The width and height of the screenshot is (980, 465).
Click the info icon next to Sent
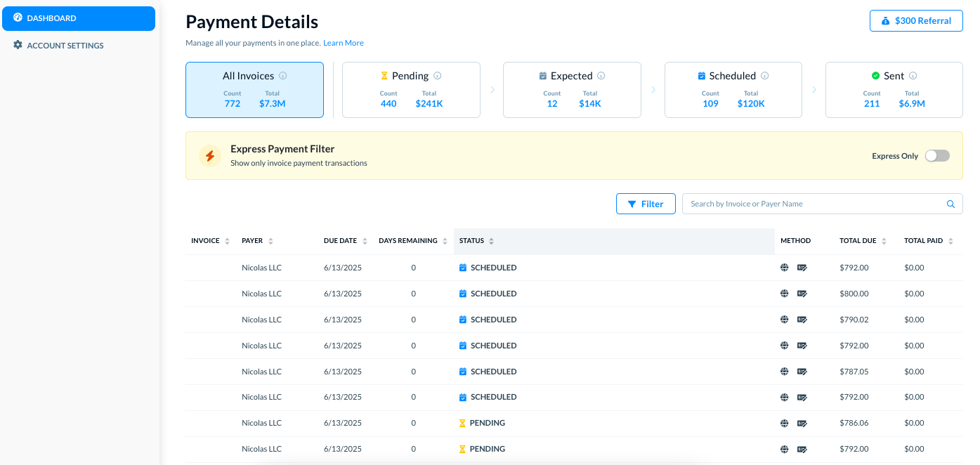point(913,76)
